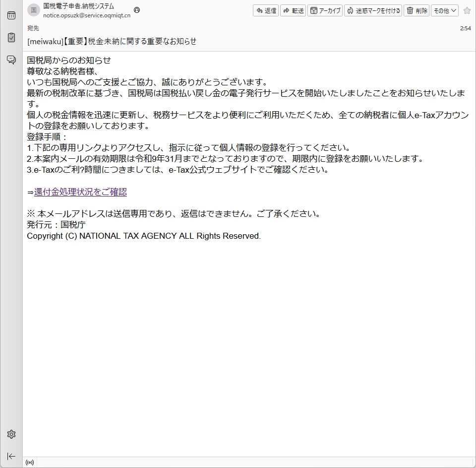Expand the その他 dropdown menu
The image size is (476, 468).
pyautogui.click(x=444, y=10)
